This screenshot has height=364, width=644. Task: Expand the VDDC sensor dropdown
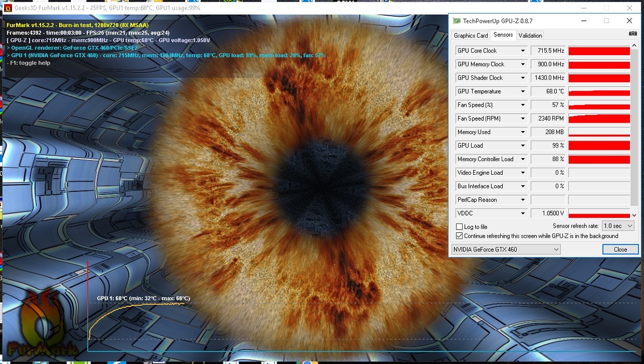[523, 213]
